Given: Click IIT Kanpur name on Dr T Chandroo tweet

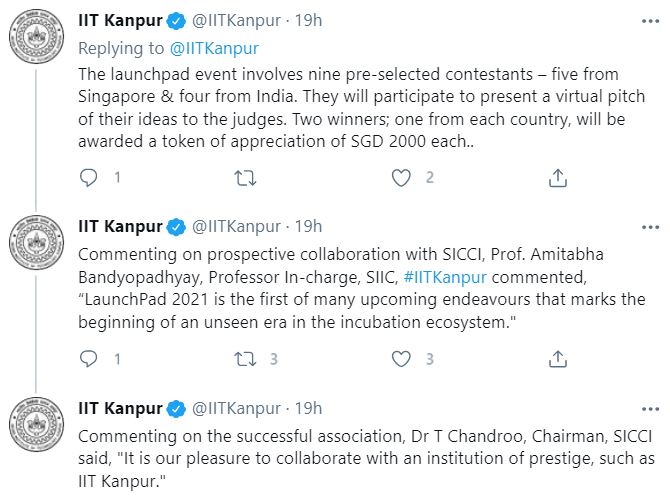Looking at the screenshot, I should 120,408.
